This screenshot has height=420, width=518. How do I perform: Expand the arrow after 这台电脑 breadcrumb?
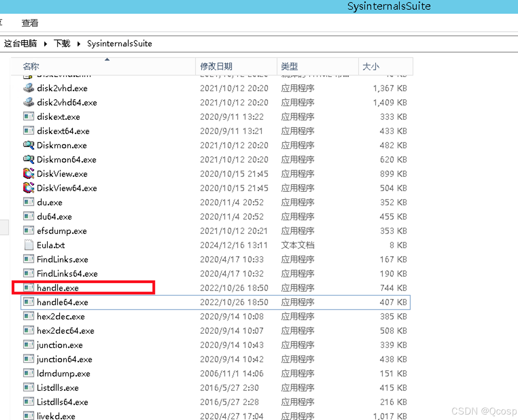coord(46,44)
